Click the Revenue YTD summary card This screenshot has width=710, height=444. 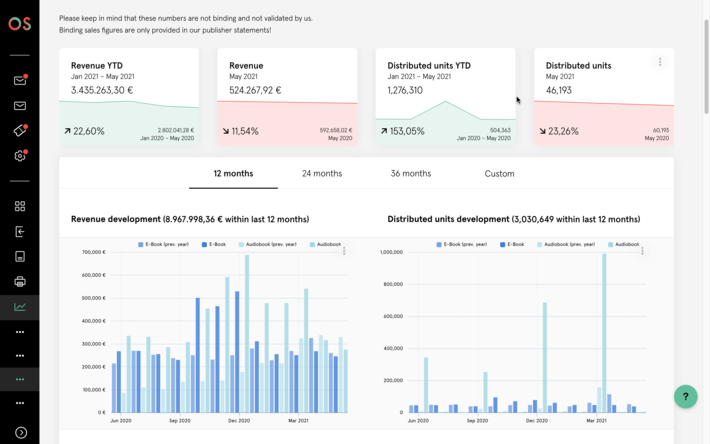pyautogui.click(x=129, y=97)
